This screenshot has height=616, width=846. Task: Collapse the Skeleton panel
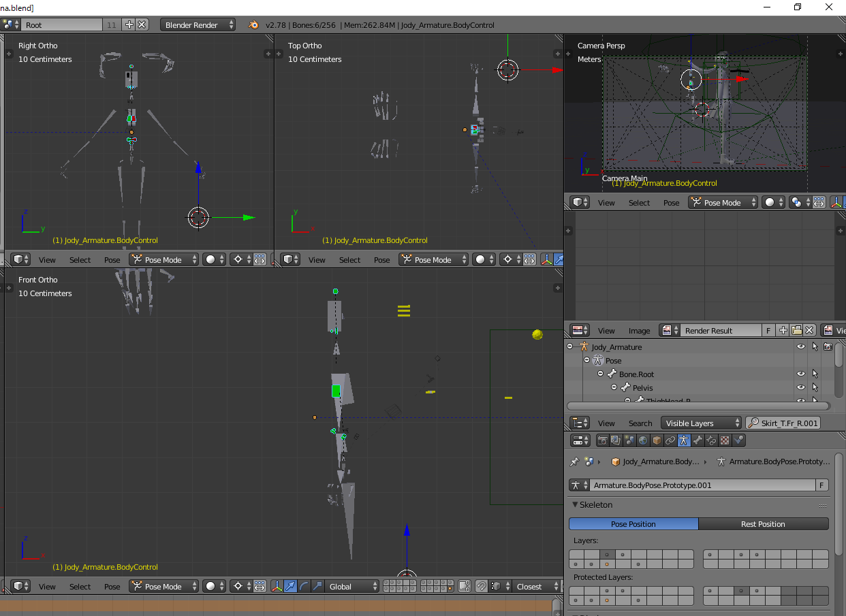click(575, 504)
